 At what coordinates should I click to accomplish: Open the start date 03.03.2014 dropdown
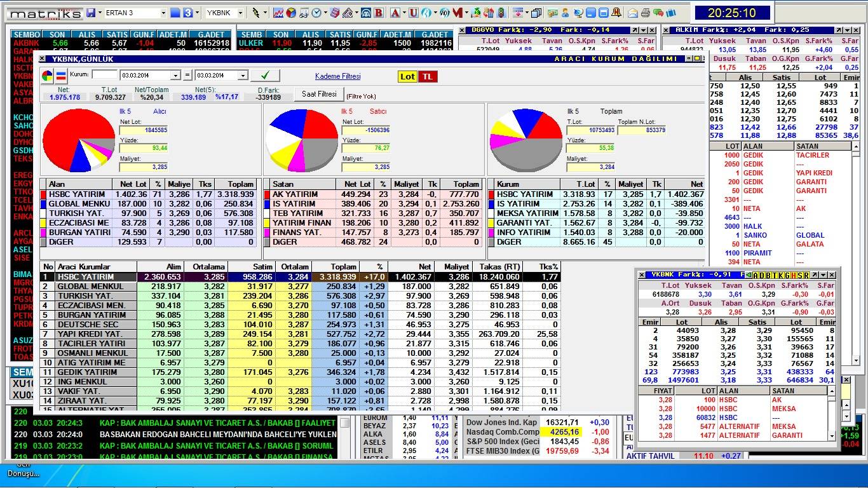(175, 76)
